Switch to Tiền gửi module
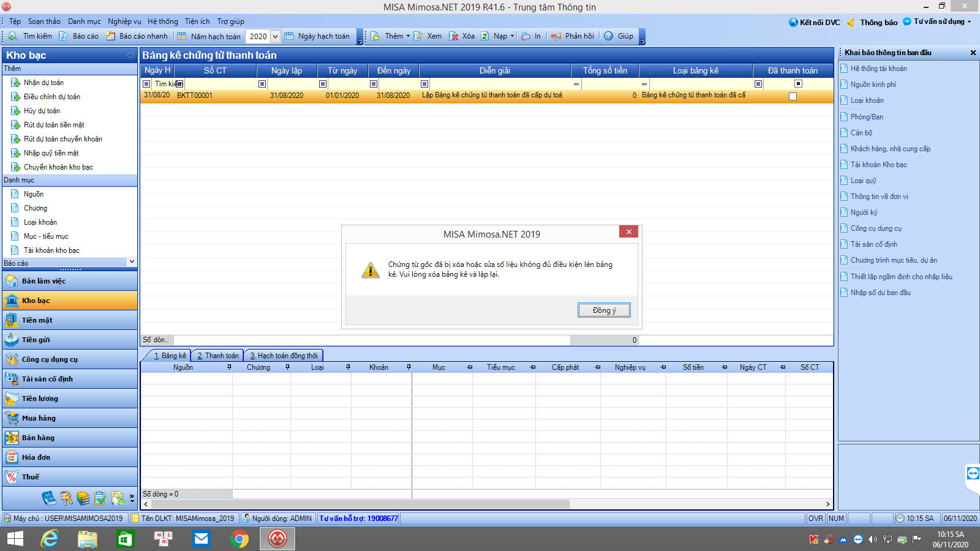Screen dimensions: 980x551 (70, 340)
